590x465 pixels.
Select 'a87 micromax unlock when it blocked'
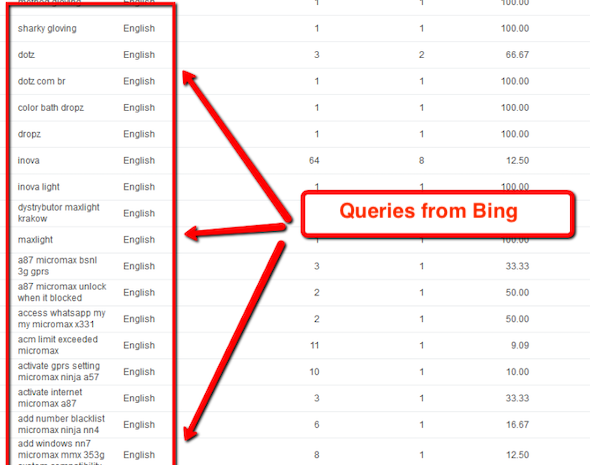pos(62,292)
